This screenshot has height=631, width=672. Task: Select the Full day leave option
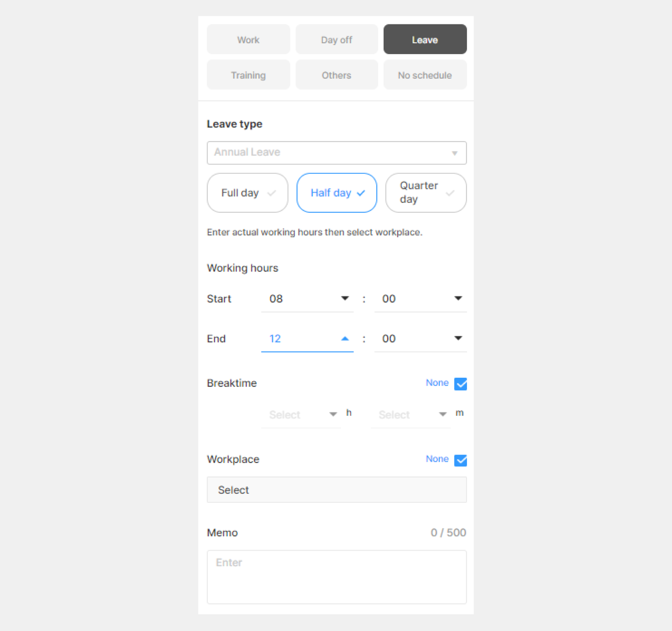point(247,193)
